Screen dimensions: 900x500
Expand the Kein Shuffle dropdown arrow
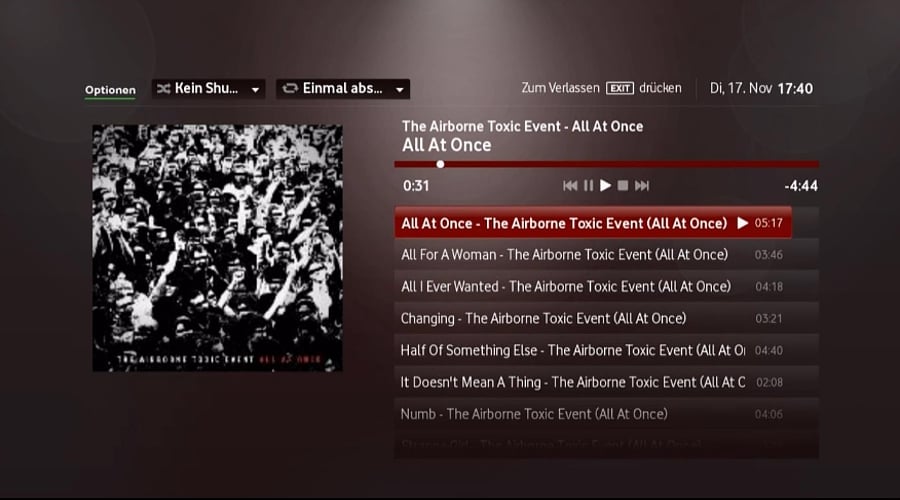click(255, 90)
